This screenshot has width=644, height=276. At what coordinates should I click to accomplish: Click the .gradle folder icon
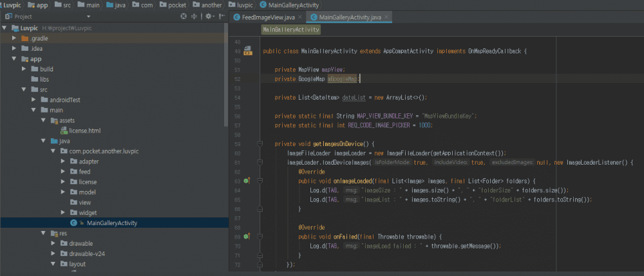click(x=24, y=38)
